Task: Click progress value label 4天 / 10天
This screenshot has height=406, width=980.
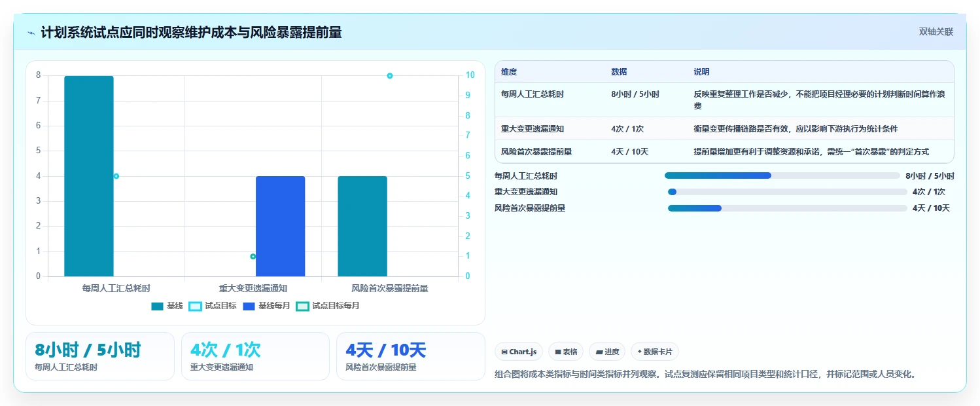Action: coord(931,208)
